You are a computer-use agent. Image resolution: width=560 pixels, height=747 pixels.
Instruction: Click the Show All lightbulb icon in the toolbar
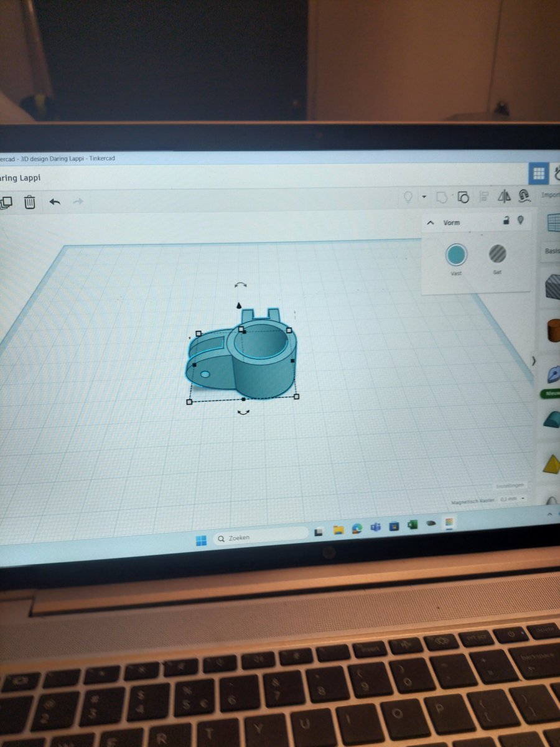click(x=408, y=197)
